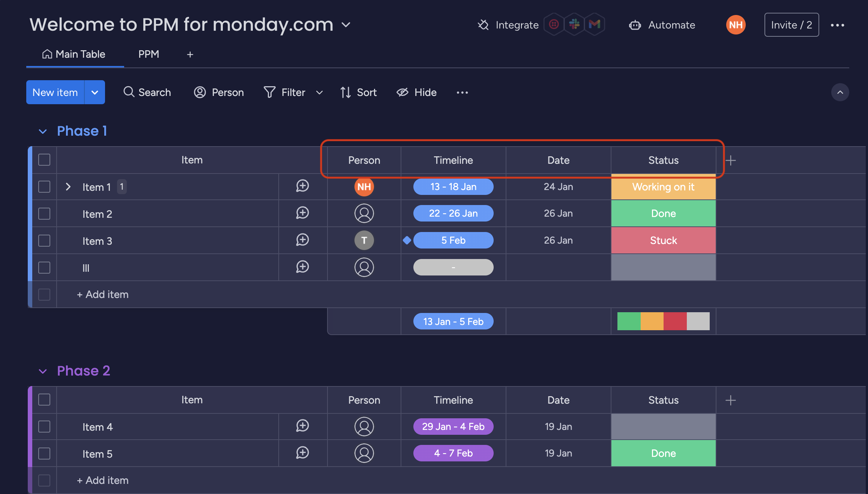Open the Slack integration icon

[x=574, y=24]
